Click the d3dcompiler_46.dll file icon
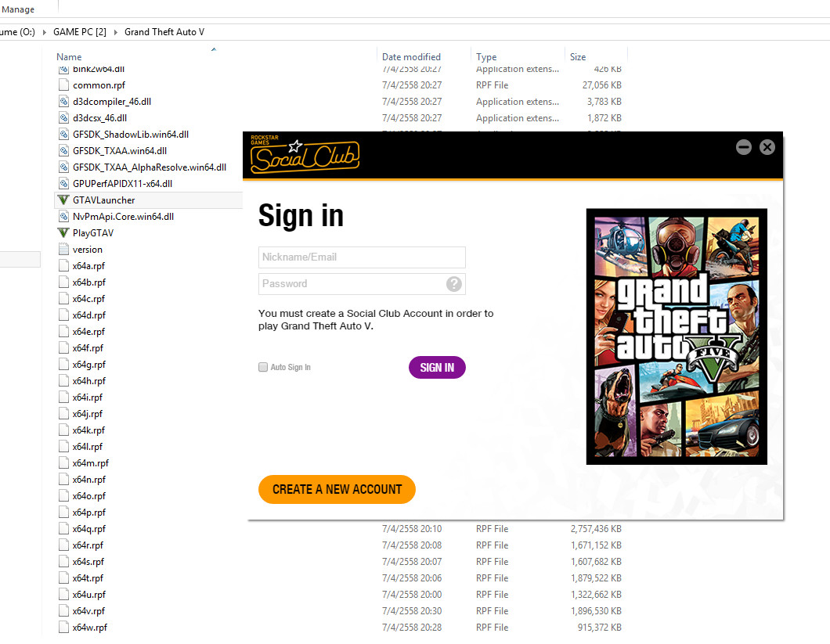This screenshot has width=830, height=644. pos(63,102)
